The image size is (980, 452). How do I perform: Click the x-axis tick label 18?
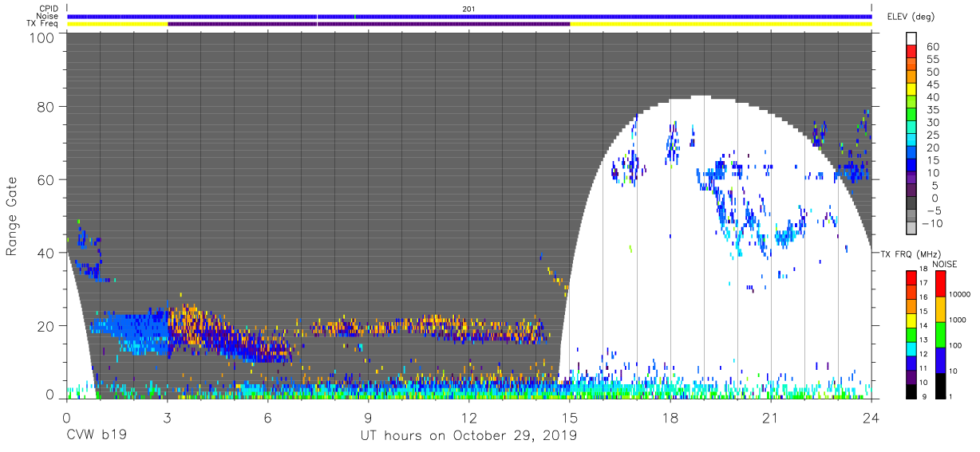click(x=670, y=417)
